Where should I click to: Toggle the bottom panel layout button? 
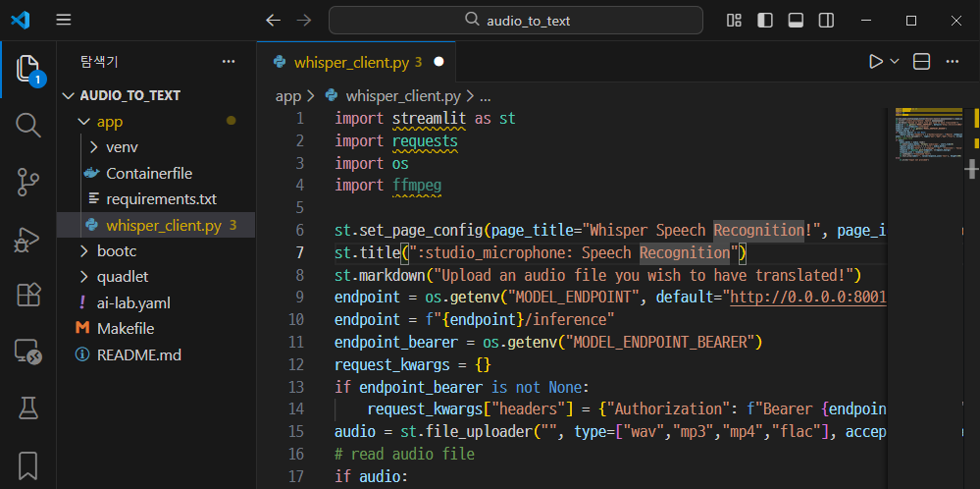coord(796,21)
